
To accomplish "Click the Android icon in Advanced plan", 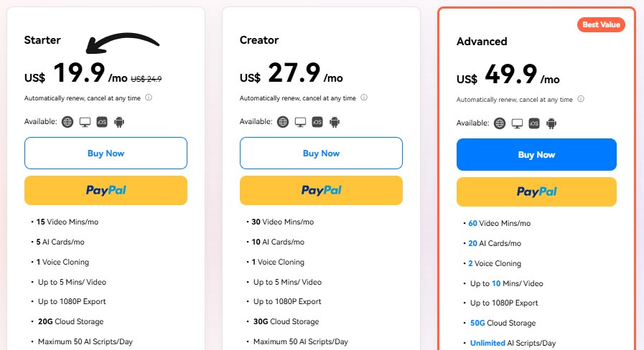I will point(551,123).
